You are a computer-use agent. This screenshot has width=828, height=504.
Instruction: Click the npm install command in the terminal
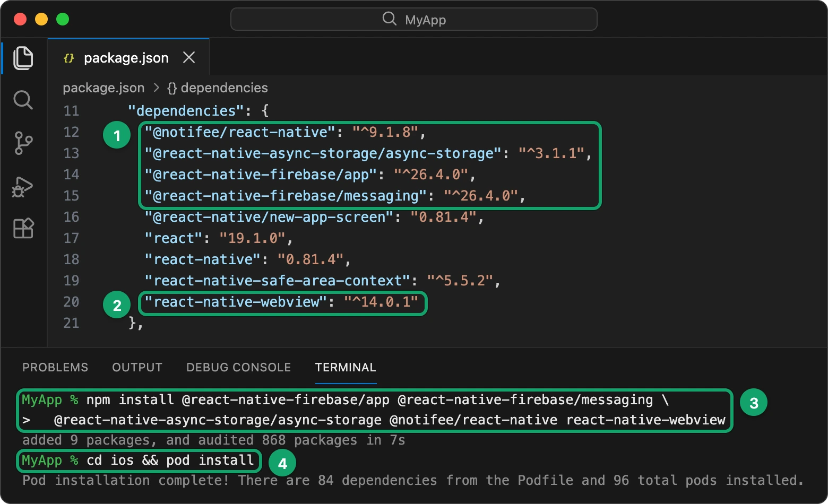tap(374, 410)
